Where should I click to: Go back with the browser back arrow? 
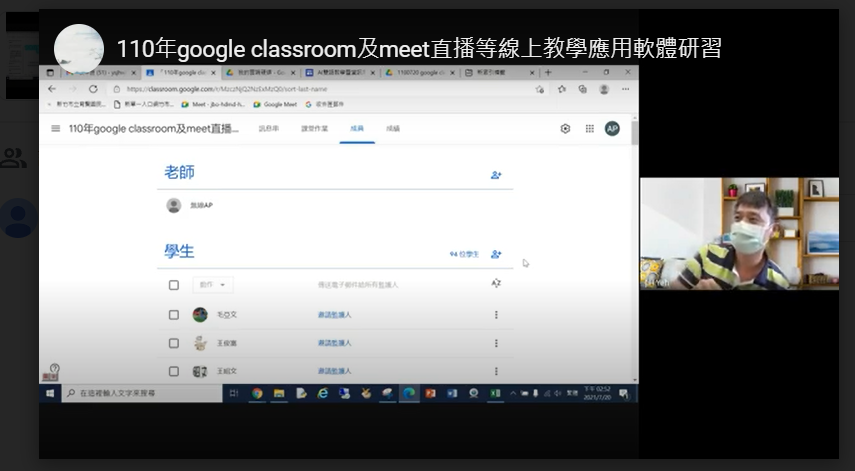click(52, 89)
